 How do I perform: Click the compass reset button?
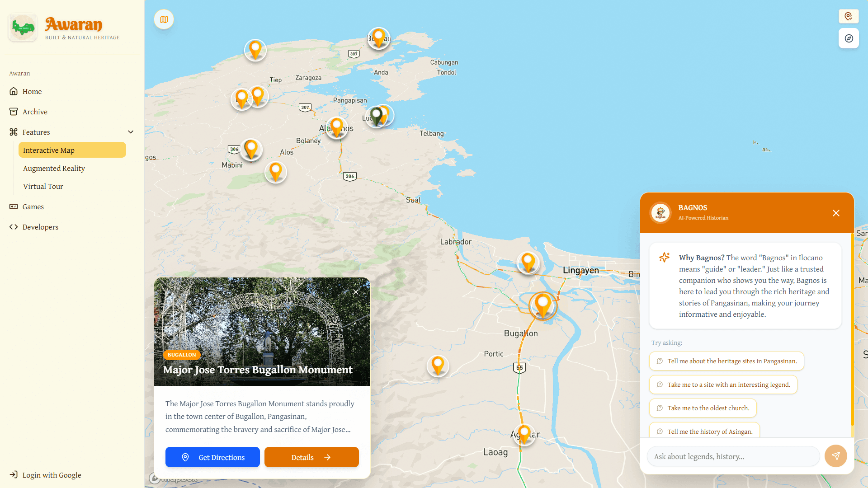pos(849,38)
